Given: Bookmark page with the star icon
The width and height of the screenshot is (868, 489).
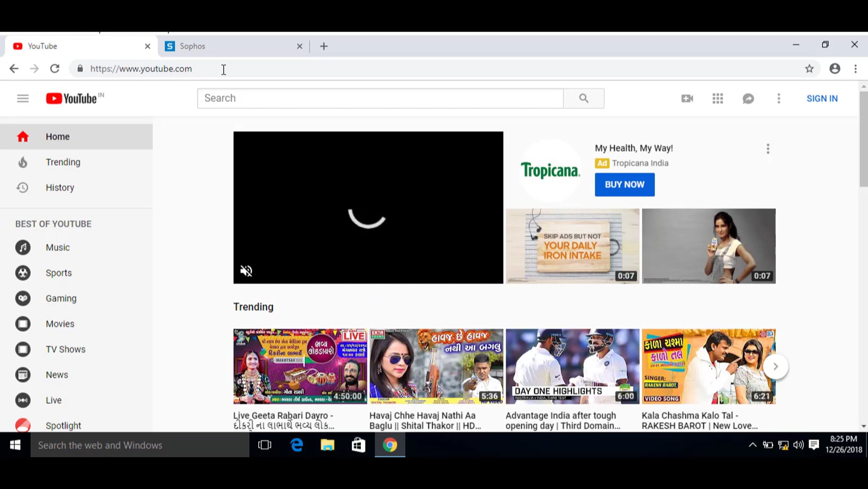Looking at the screenshot, I should 809,69.
